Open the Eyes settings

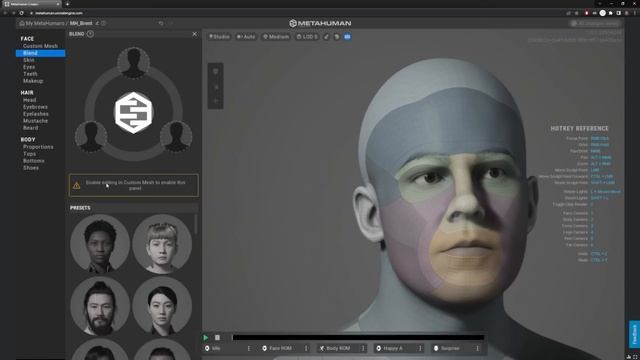point(29,67)
